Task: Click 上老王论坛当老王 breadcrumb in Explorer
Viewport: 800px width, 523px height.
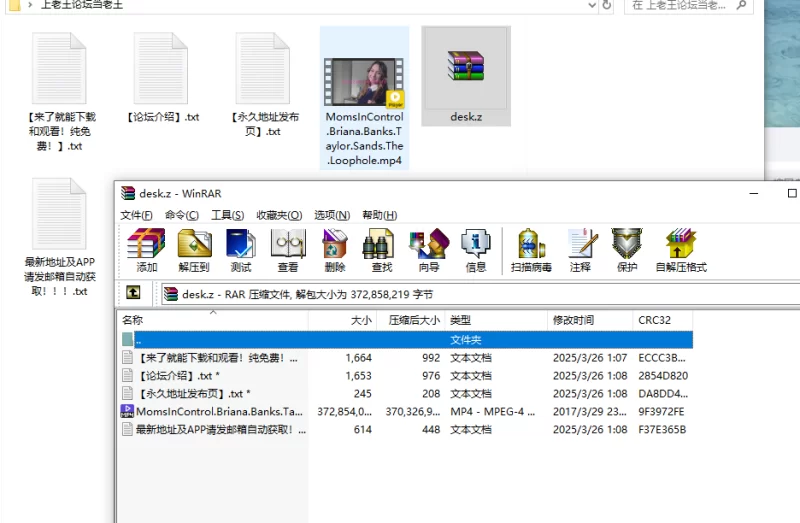Action: 82,5
